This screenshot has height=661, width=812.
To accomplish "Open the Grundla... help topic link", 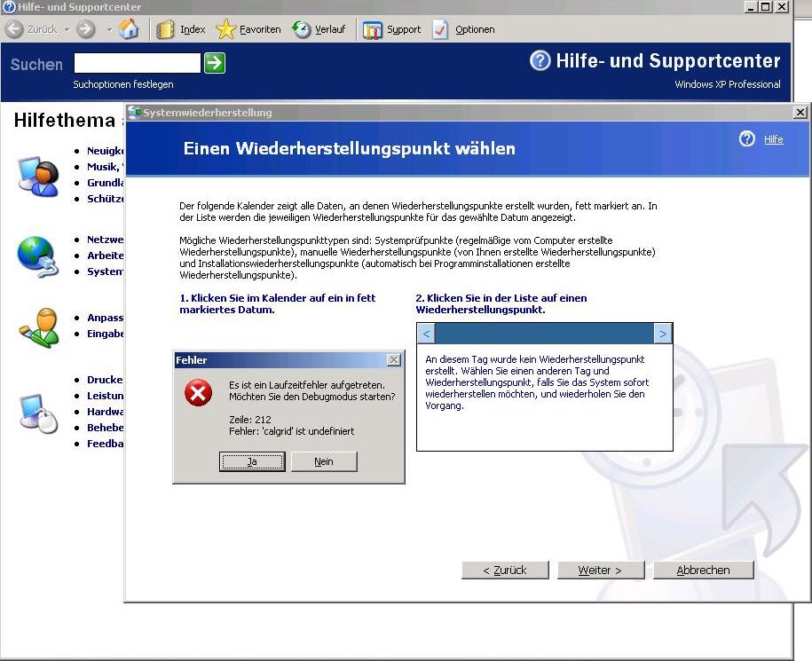I will tap(105, 183).
